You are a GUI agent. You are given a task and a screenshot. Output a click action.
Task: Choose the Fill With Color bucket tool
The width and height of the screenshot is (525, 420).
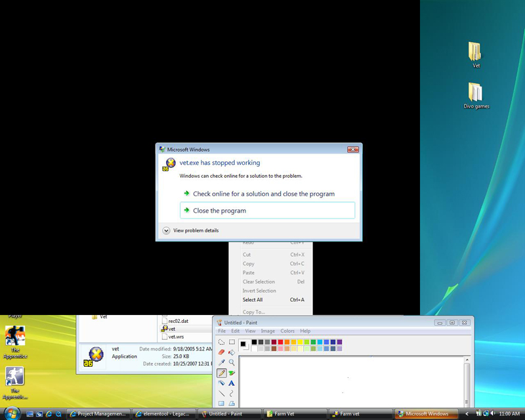[232, 352]
